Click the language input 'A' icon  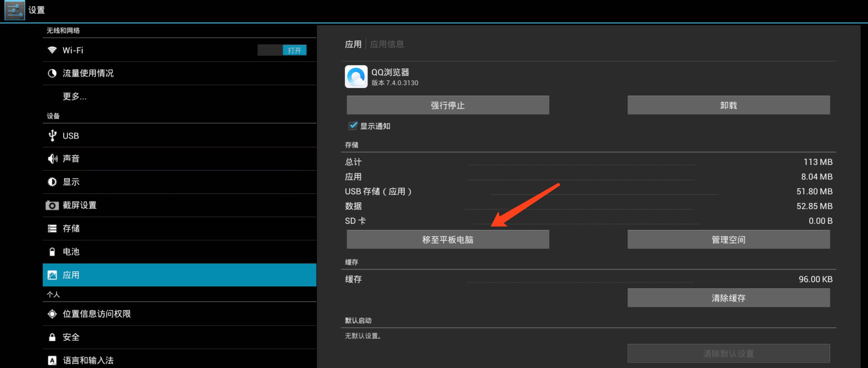point(52,360)
